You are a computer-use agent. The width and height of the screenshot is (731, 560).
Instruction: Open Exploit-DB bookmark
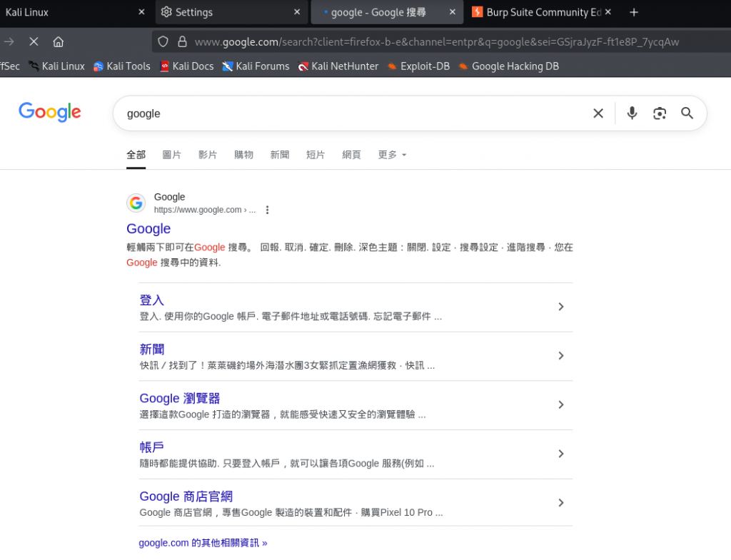(418, 66)
